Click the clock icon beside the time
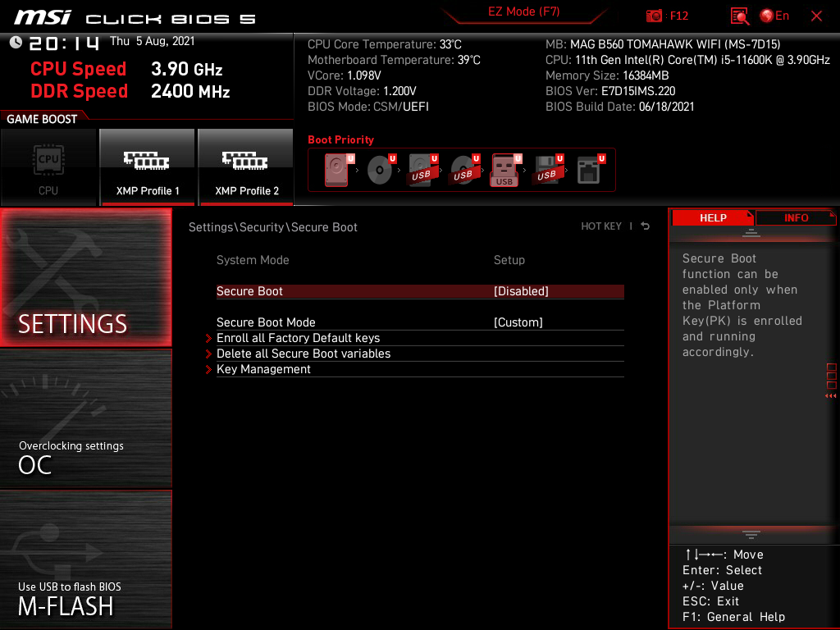This screenshot has width=840, height=630. click(x=16, y=43)
